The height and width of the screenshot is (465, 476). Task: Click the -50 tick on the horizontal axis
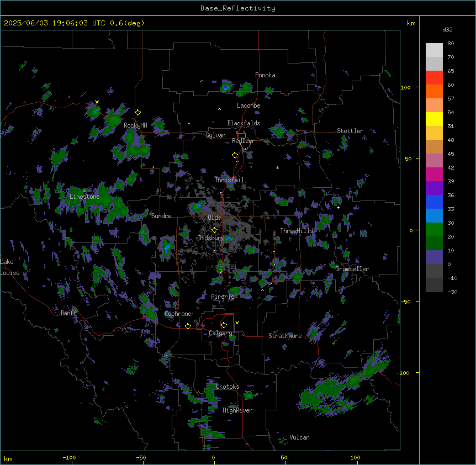click(x=141, y=457)
